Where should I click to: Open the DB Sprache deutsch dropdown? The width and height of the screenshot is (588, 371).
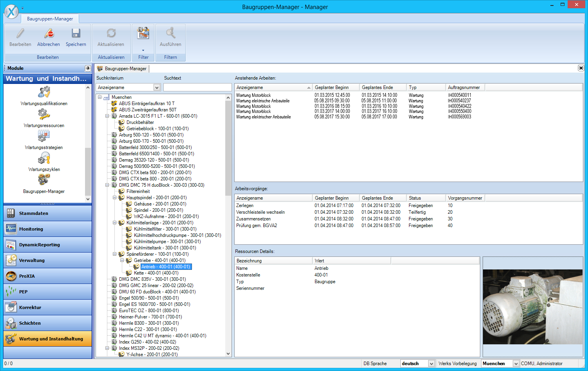pyautogui.click(x=431, y=364)
